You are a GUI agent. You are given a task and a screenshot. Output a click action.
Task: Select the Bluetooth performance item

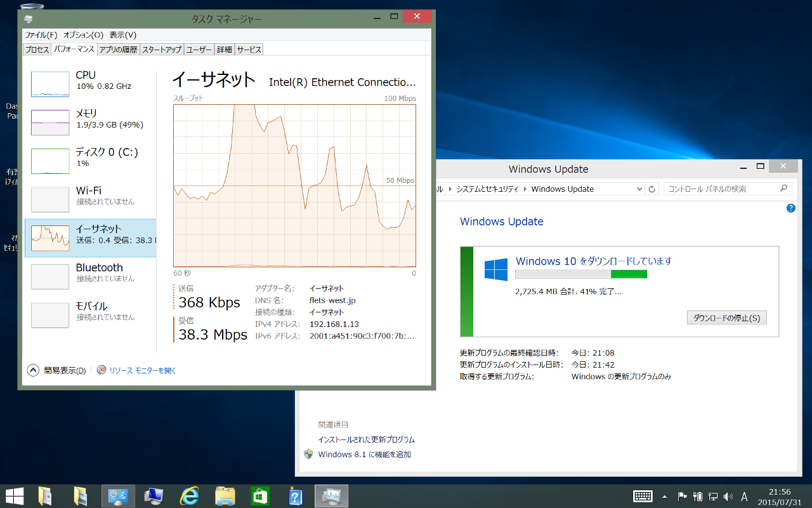point(90,277)
